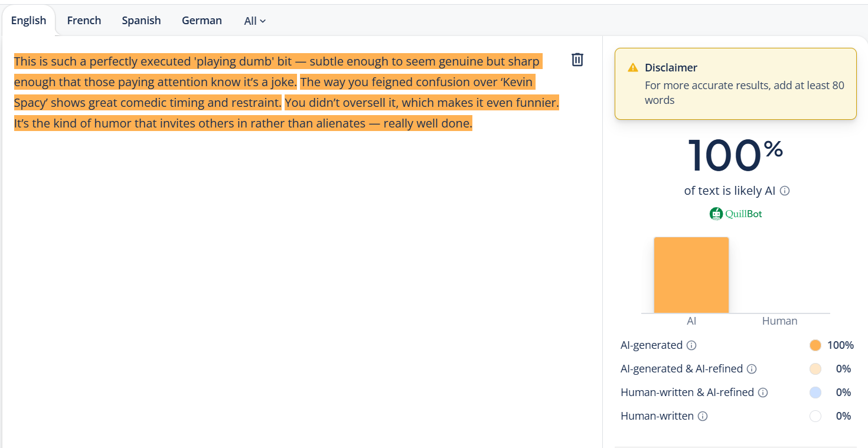Show info for Human-written category
Image resolution: width=868 pixels, height=448 pixels.
703,416
